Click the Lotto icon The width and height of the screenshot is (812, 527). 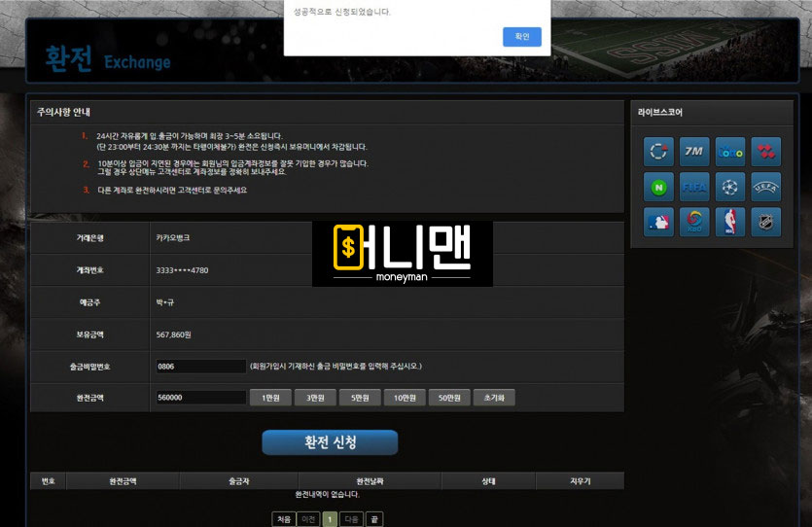click(x=729, y=152)
